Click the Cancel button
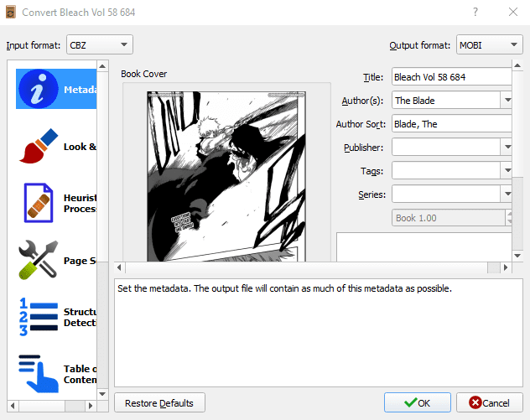The height and width of the screenshot is (420, 530). click(490, 402)
